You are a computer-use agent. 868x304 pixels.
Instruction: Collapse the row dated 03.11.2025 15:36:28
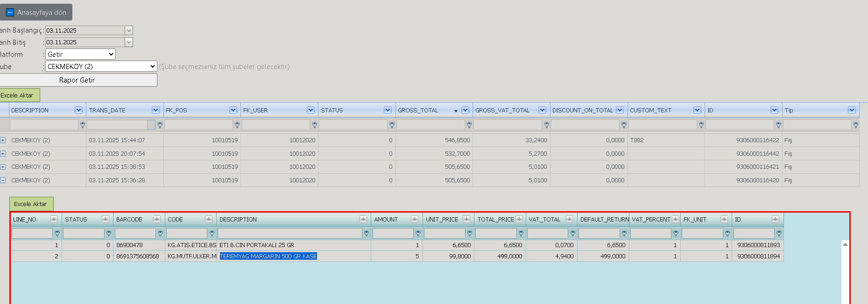[x=3, y=180]
